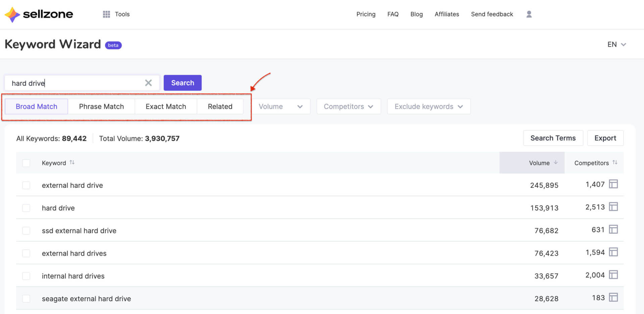Check the external hard drives row

point(26,253)
